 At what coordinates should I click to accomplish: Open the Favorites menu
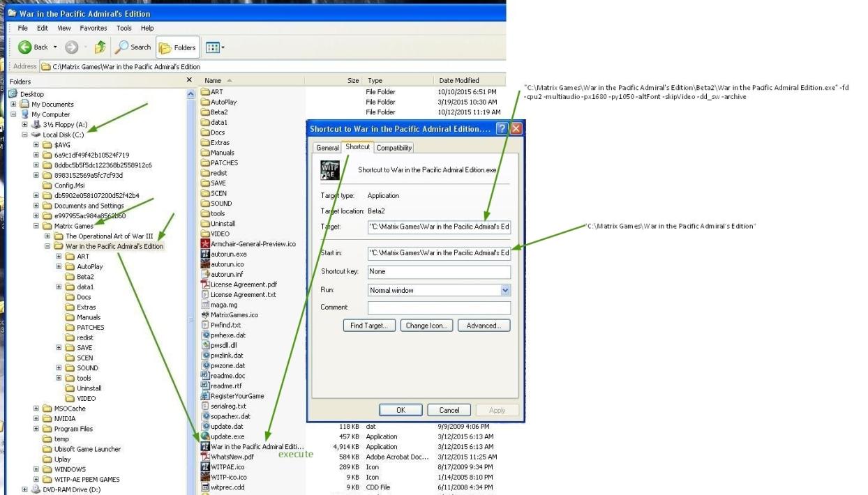point(94,28)
